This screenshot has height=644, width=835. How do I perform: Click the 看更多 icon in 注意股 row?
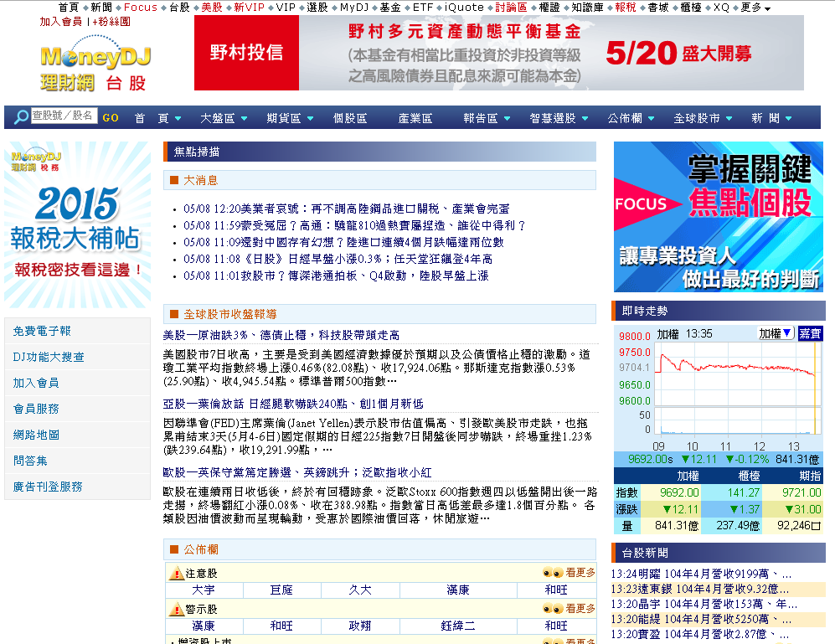(553, 574)
